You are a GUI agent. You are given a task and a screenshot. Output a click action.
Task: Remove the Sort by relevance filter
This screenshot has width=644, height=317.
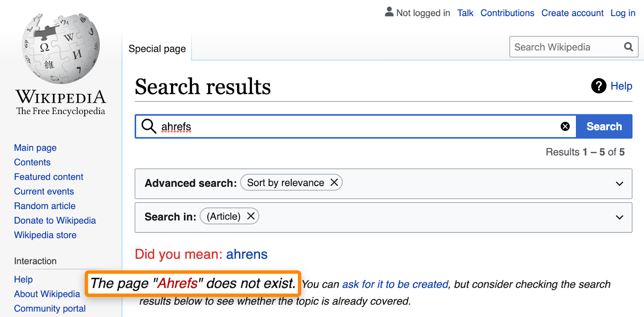[334, 182]
